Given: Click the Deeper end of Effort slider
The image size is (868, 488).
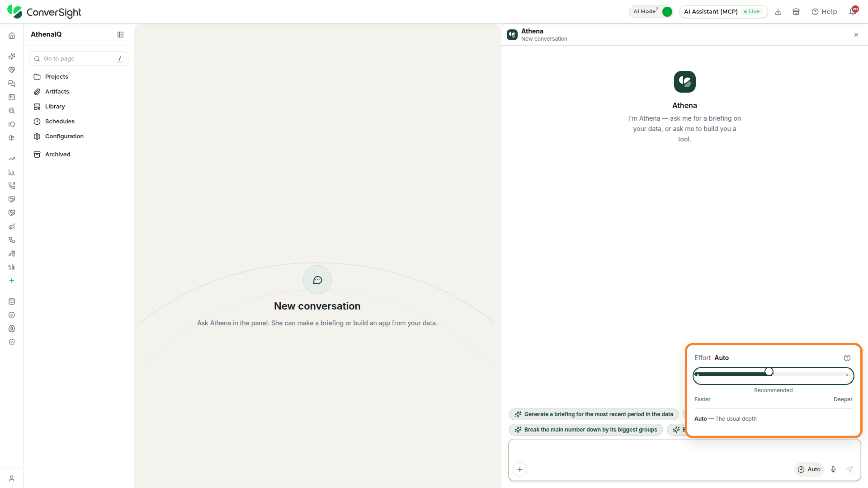Looking at the screenshot, I should (x=847, y=375).
